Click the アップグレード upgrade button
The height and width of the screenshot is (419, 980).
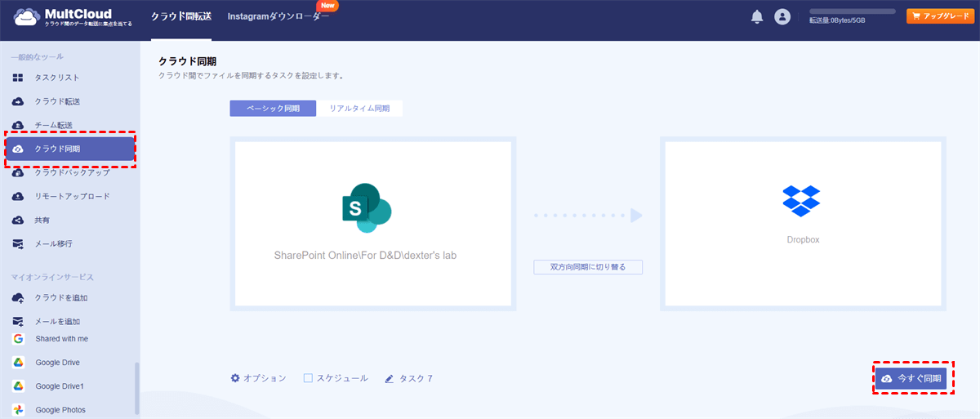coord(940,16)
